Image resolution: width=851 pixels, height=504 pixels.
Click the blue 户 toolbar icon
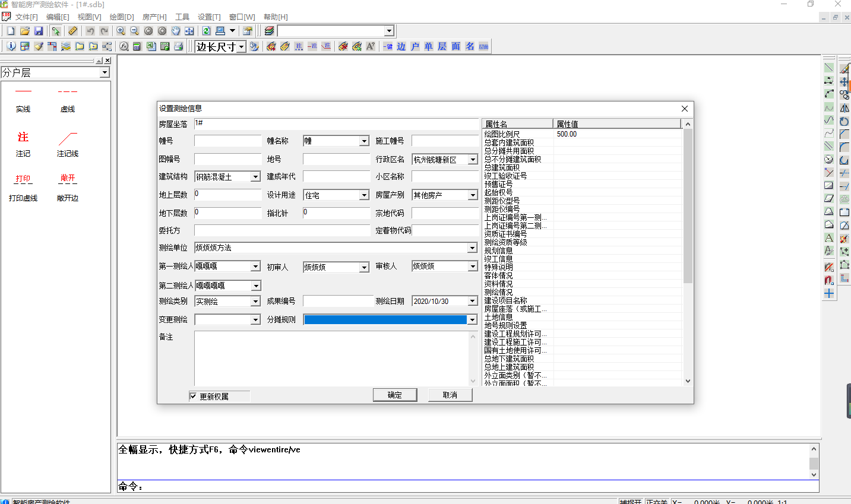(x=415, y=46)
